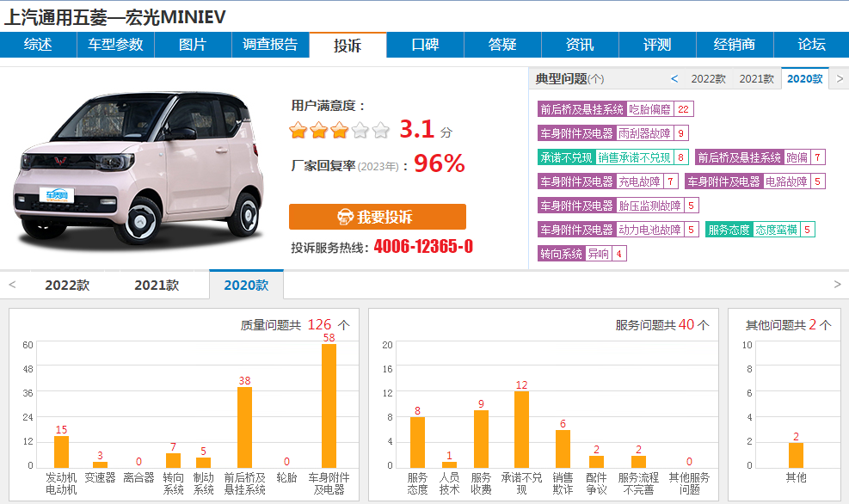Viewport: 849px width, 504px height.
Task: Click the 态度蛮横 issue tag
Action: [x=776, y=230]
